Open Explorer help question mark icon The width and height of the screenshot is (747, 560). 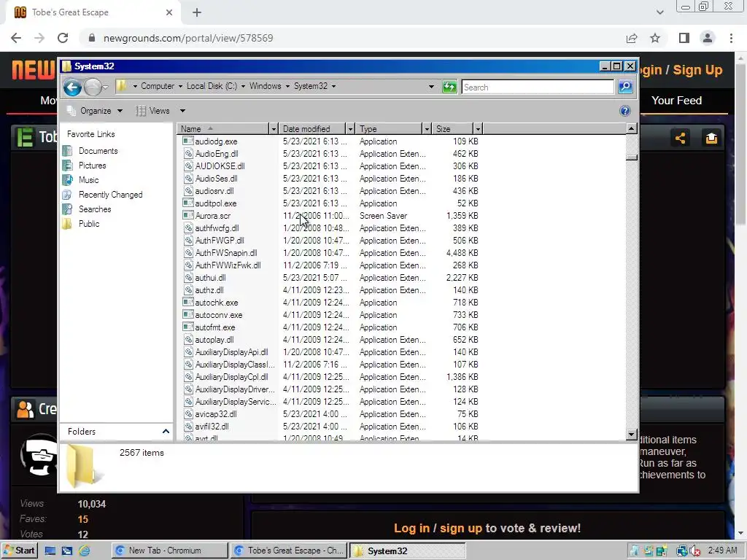pos(625,111)
